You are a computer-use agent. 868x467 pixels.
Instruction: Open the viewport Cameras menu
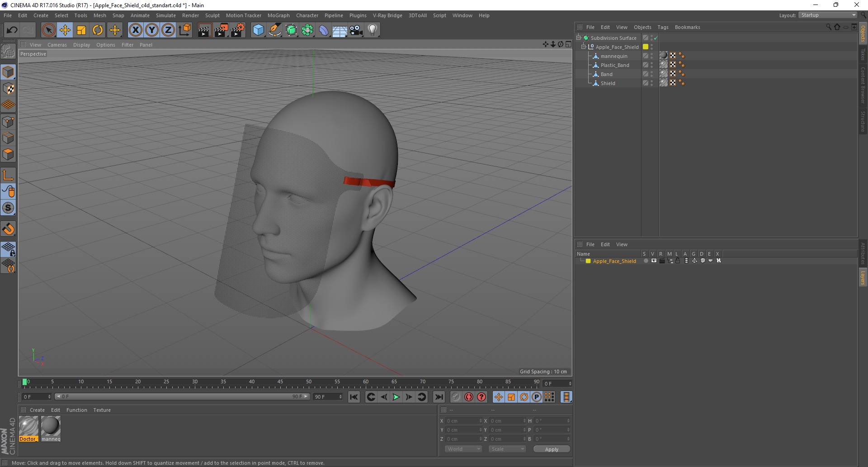click(x=57, y=45)
